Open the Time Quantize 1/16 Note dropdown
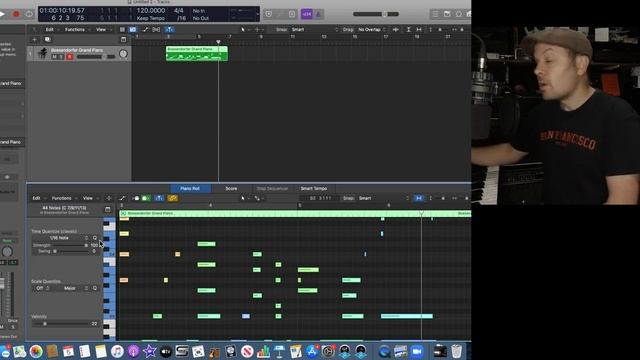 click(x=62, y=238)
